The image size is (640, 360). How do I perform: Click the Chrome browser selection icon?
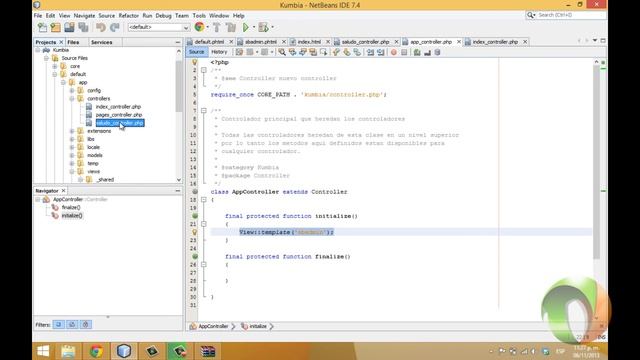[199, 27]
